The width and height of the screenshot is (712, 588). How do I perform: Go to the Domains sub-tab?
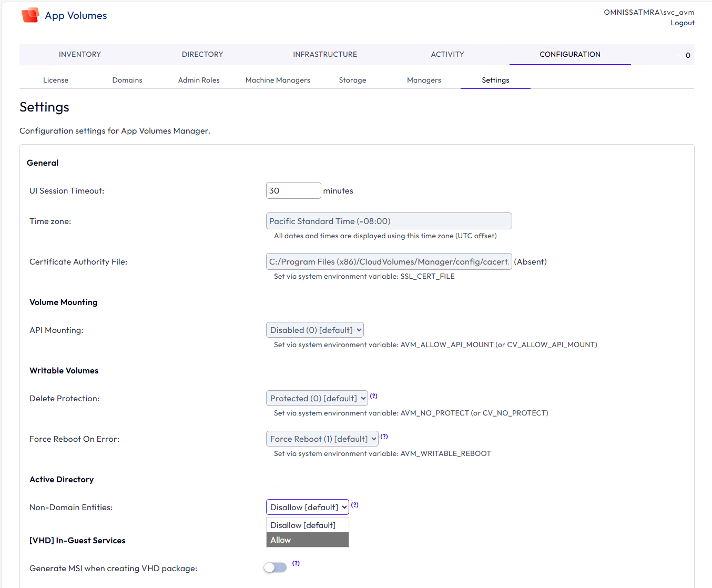click(127, 80)
